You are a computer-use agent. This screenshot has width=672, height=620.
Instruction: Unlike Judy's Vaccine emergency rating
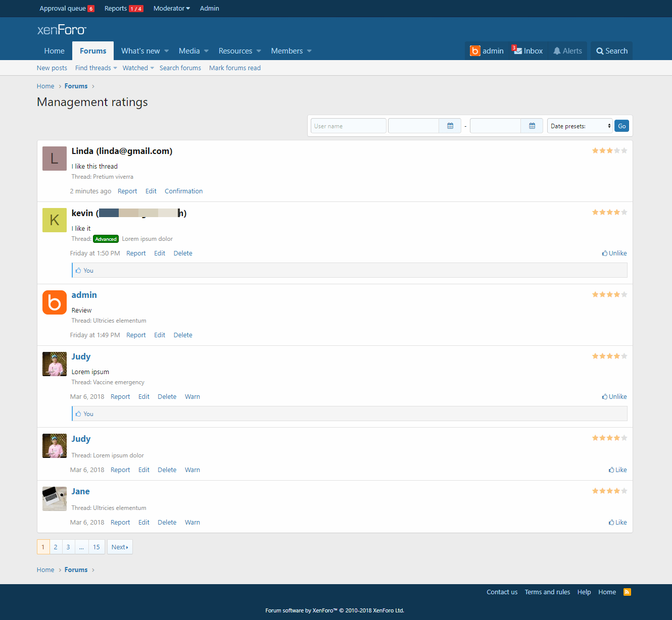[614, 397]
